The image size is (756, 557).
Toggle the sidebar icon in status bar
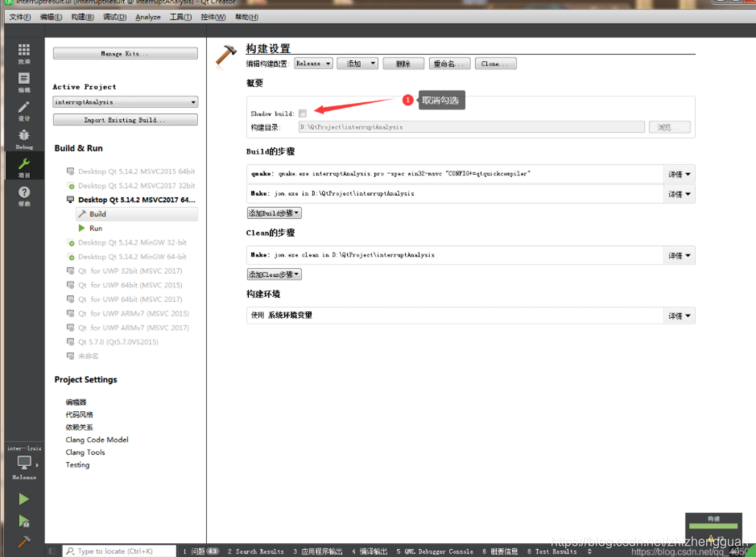click(52, 551)
